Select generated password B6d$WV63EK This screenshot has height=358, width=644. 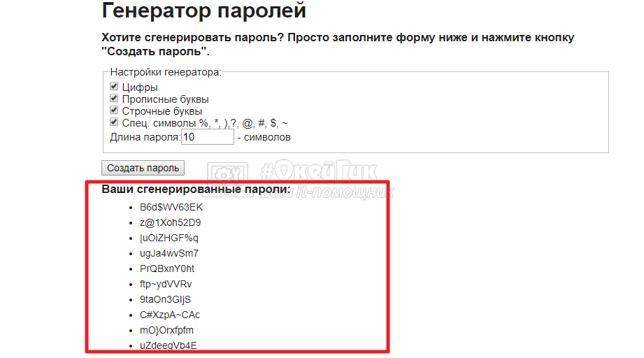(171, 208)
